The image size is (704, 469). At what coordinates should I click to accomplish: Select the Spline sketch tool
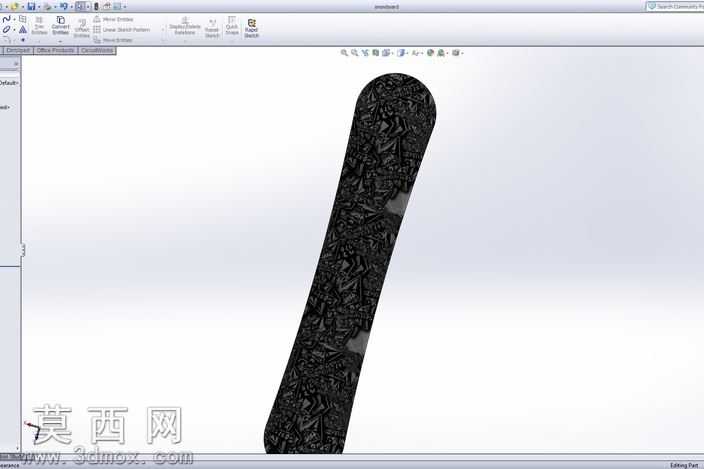tap(6, 19)
